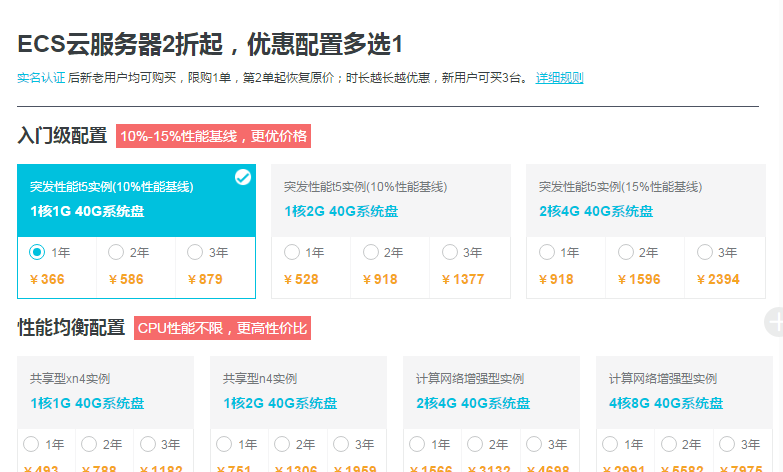Choose the 计算网络增强型 4核8G card header
The image size is (783, 472).
[x=684, y=392]
